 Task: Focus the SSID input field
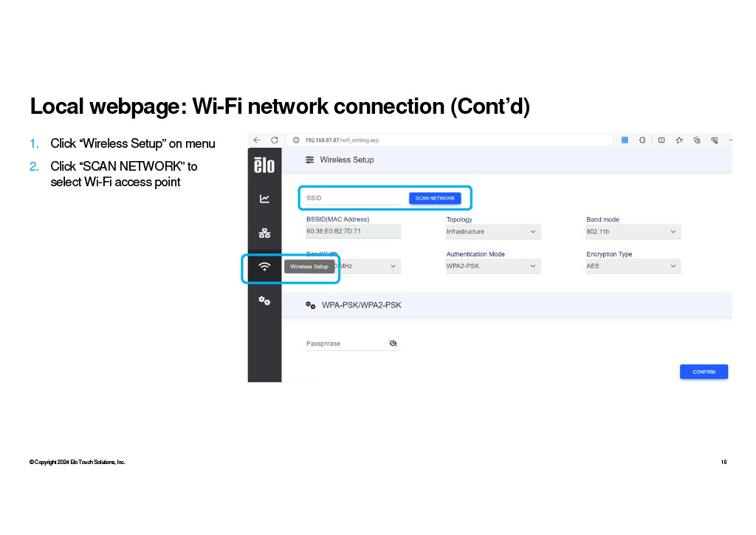354,198
